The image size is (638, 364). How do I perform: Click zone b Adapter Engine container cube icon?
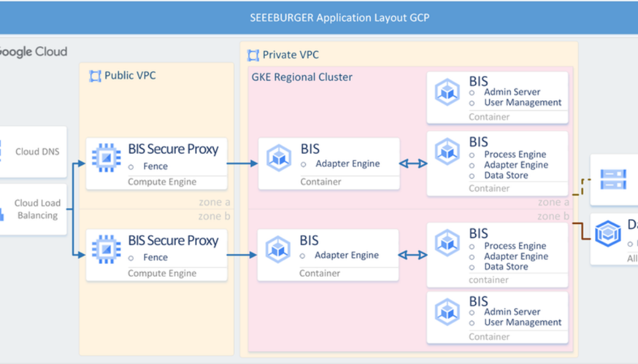pyautogui.click(x=278, y=249)
